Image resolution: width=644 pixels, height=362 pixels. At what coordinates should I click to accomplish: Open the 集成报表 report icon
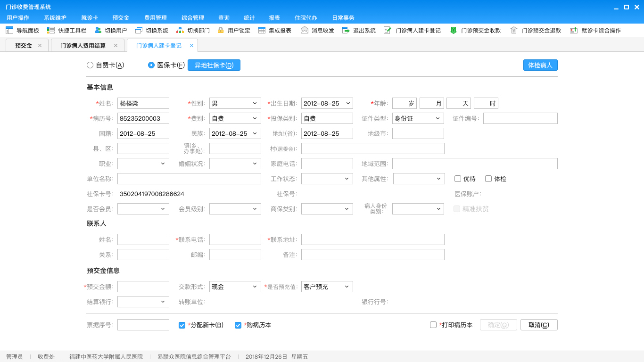pyautogui.click(x=262, y=30)
